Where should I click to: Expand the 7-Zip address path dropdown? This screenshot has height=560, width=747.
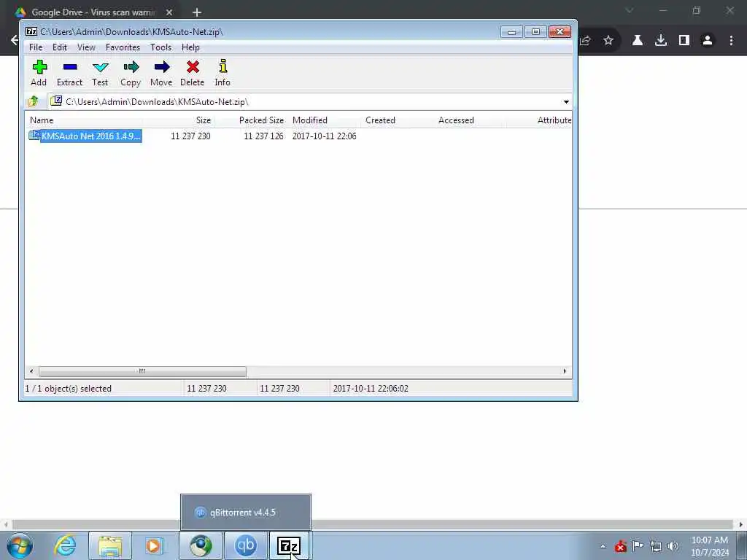click(566, 102)
